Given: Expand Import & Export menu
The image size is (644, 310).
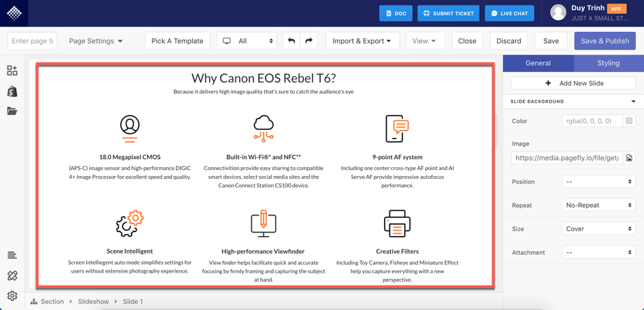Looking at the screenshot, I should 363,41.
